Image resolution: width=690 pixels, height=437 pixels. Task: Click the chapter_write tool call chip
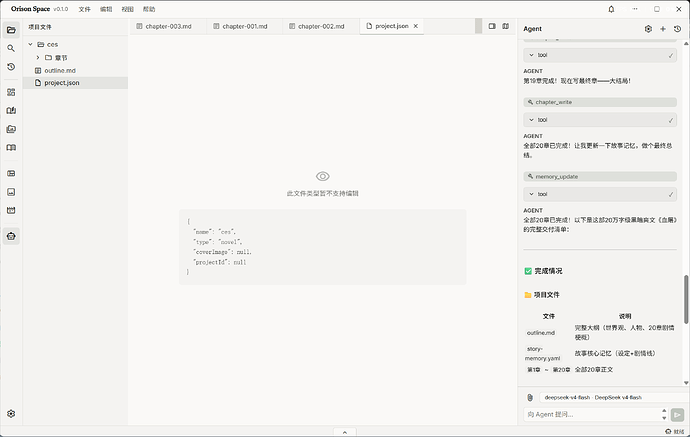600,102
